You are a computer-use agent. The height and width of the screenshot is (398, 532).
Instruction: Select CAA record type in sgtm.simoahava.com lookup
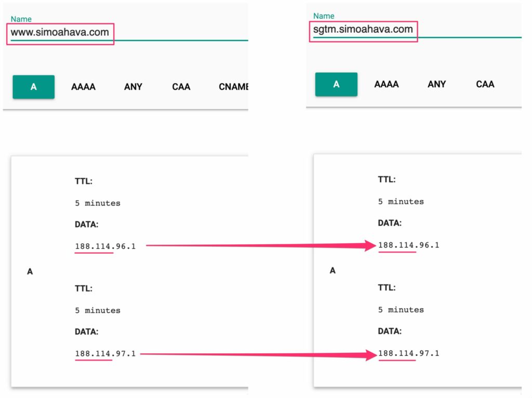coord(485,84)
